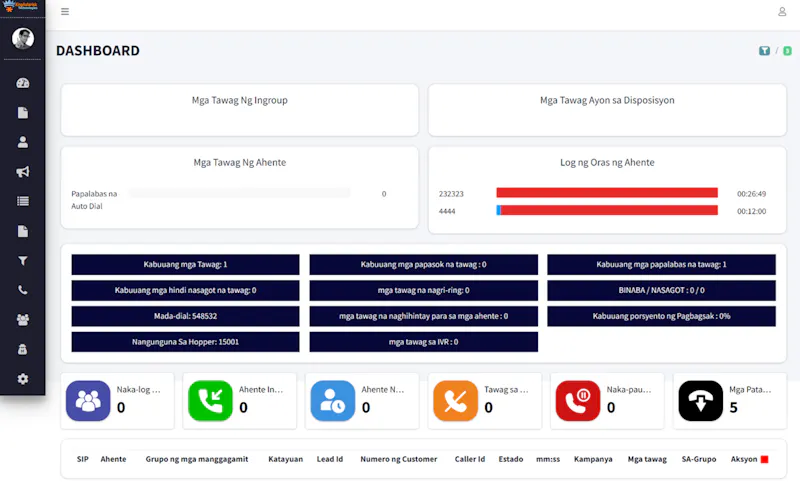
Task: Click mga tawag na naghihintay para sa ahente tile
Action: click(x=423, y=316)
